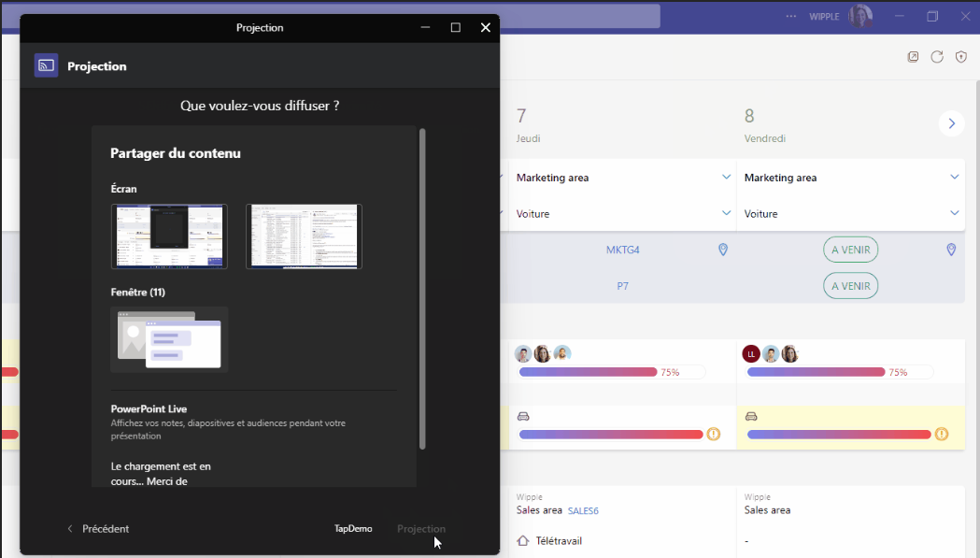Click the LL avatar on Friday
This screenshot has height=558, width=980.
point(750,354)
